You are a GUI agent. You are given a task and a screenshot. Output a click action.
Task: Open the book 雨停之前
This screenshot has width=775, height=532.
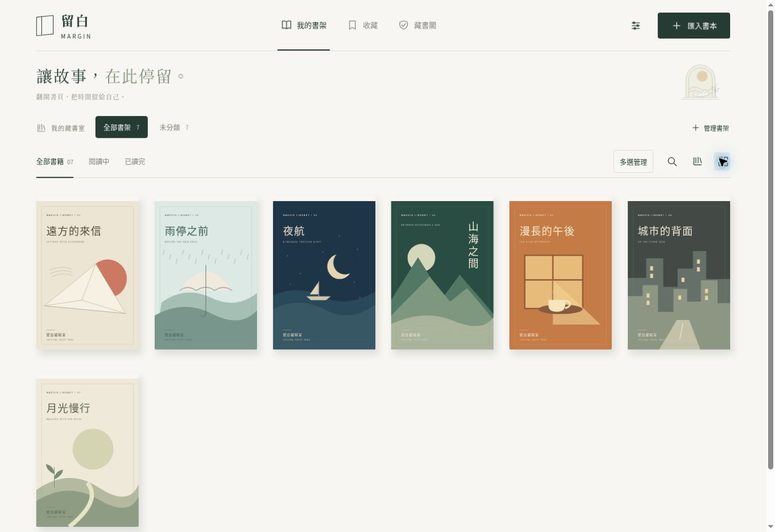click(206, 275)
